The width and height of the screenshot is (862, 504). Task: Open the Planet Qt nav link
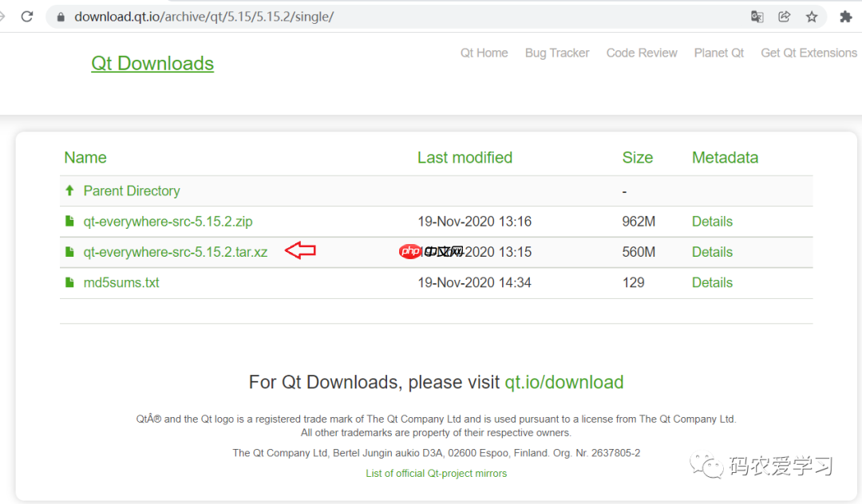(x=718, y=53)
